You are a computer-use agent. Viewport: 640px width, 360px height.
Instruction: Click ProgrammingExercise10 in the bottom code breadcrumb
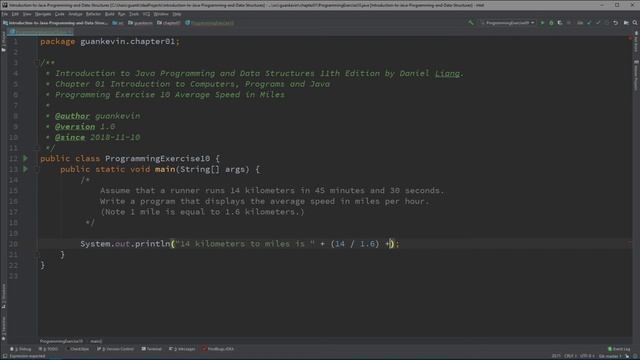[x=61, y=341]
